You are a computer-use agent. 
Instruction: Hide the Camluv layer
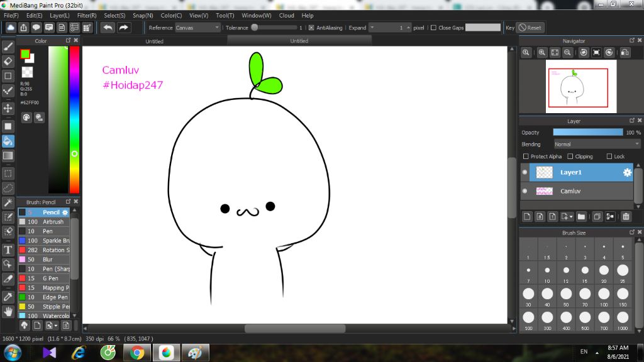point(525,191)
